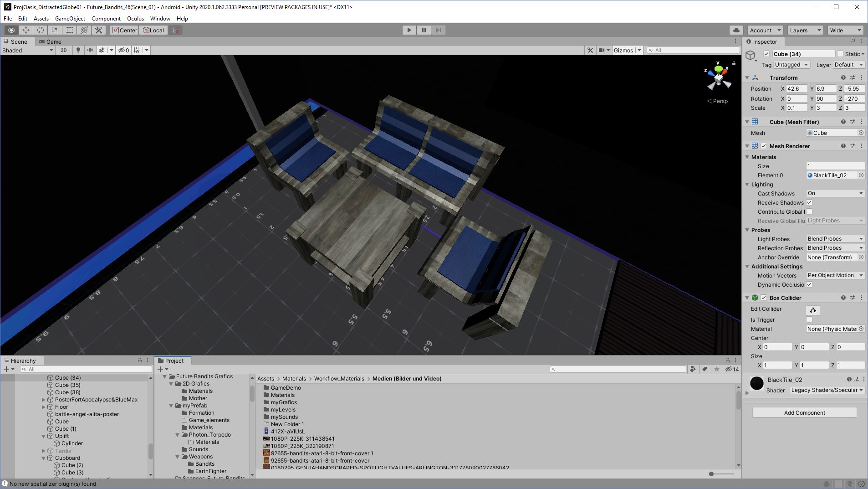
Task: Toggle scene effects icon
Action: [x=102, y=50]
